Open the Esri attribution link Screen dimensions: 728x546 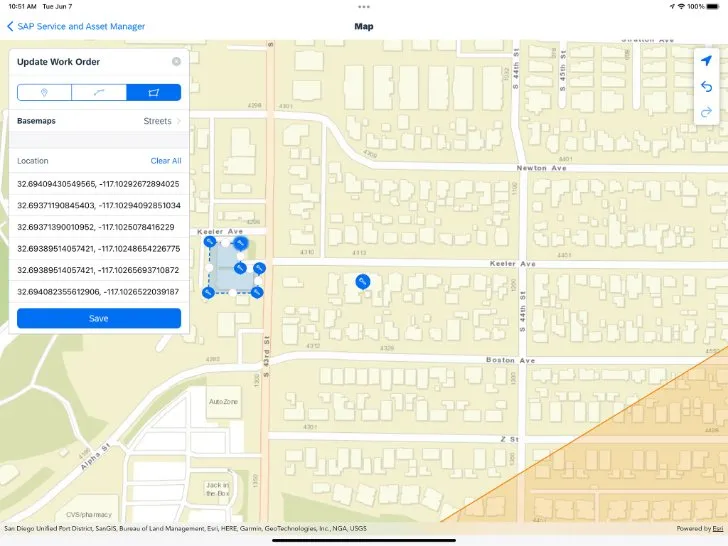(717, 529)
